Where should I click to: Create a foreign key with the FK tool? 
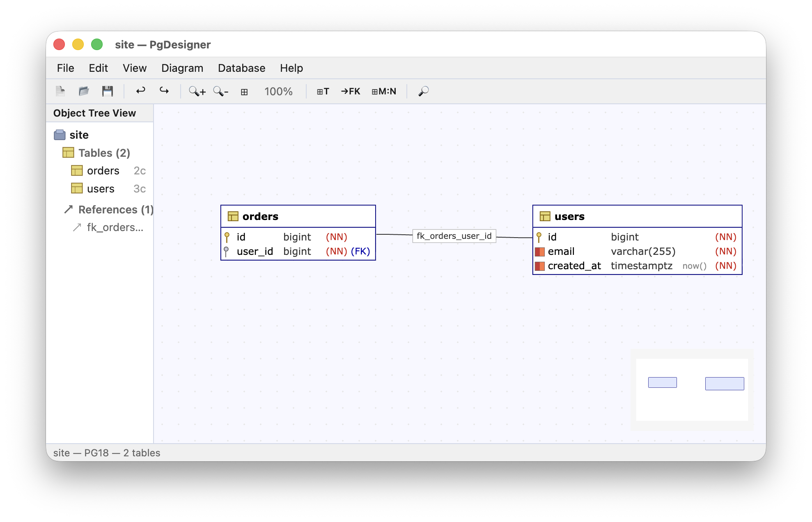[x=350, y=91]
